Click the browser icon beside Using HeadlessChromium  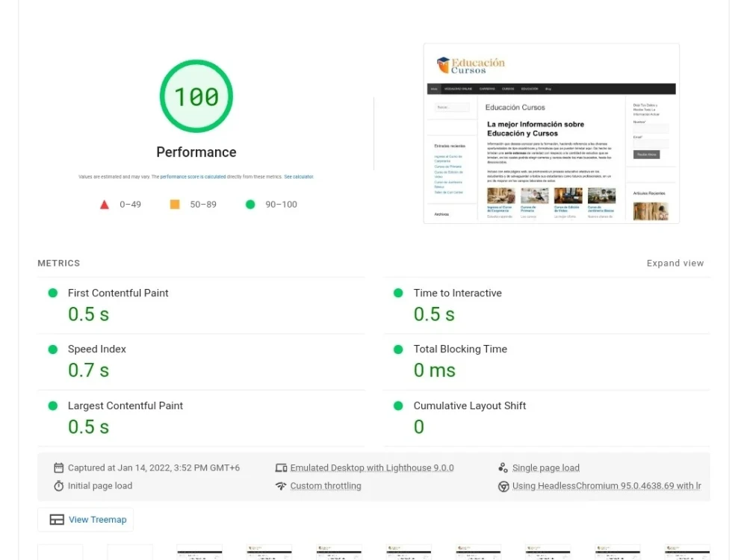503,485
